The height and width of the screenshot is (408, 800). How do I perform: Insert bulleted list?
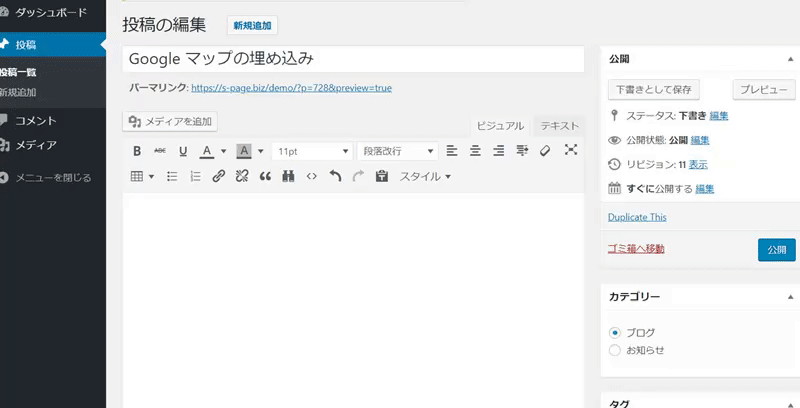172,176
